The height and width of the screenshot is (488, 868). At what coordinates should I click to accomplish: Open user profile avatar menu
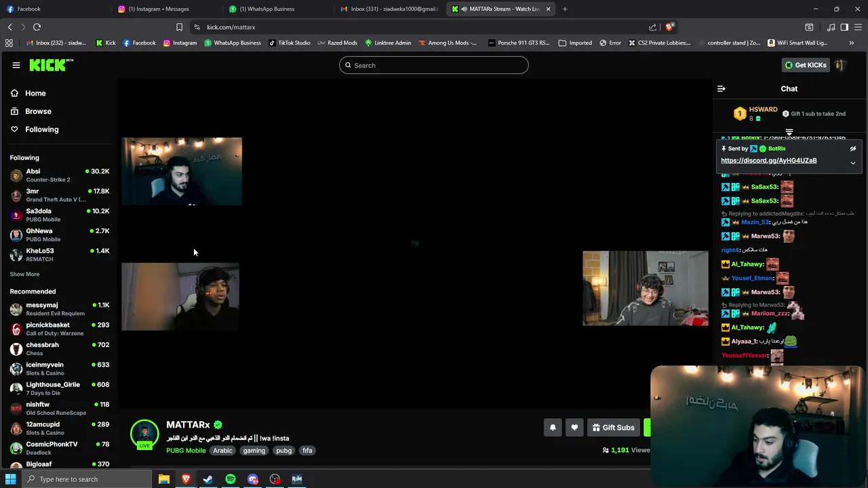point(840,65)
